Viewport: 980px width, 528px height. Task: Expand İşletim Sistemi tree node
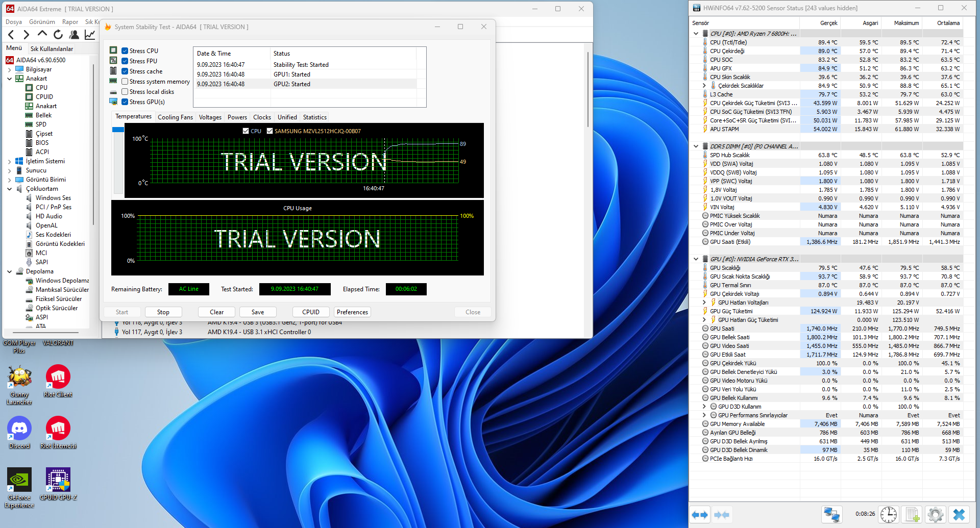coord(9,161)
